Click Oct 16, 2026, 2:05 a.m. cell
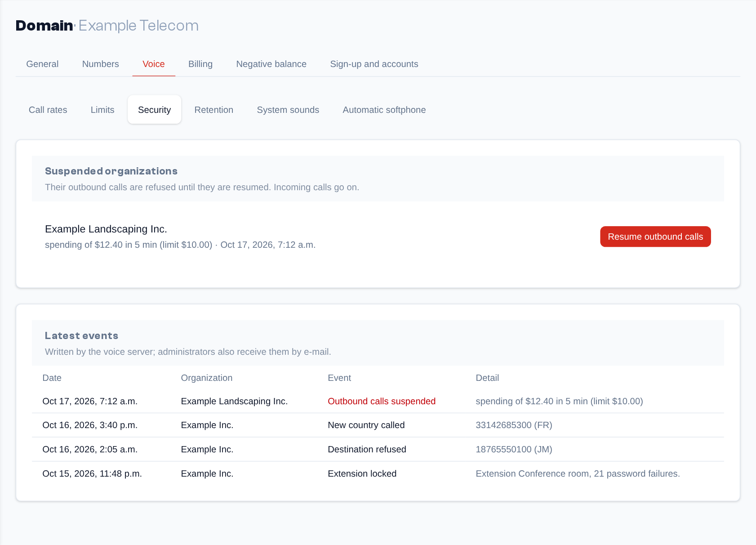756x545 pixels. tap(90, 449)
